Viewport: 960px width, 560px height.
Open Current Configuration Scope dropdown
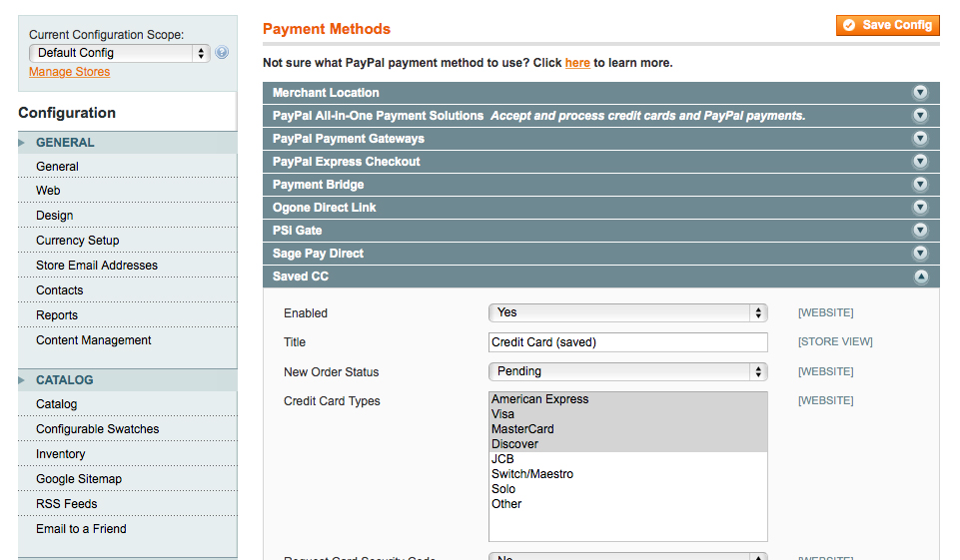[x=119, y=53]
